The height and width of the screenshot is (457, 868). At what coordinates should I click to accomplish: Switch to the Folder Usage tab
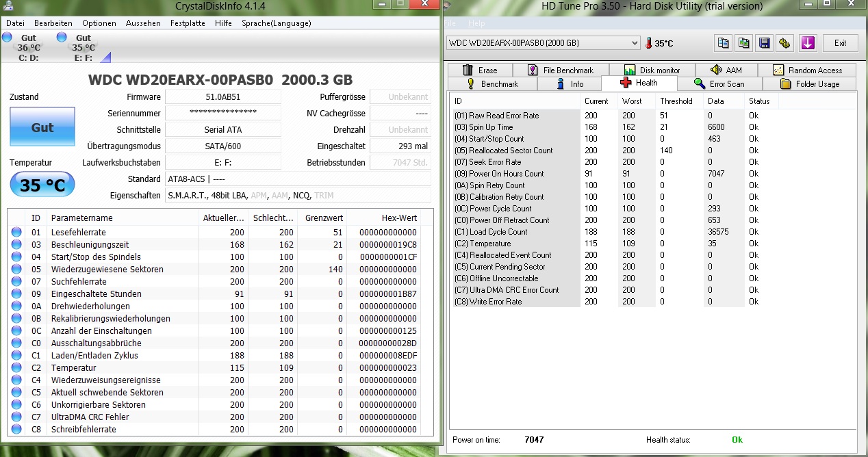[809, 83]
